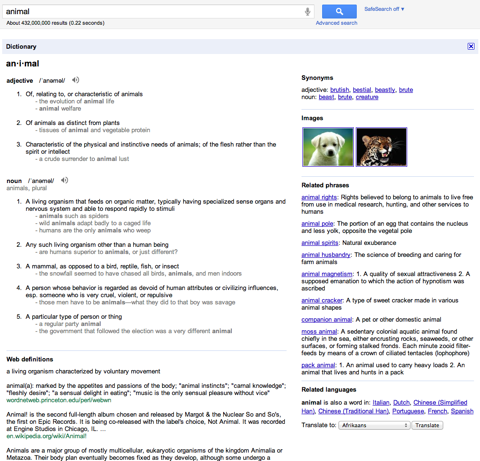Select the Dutch related language link
The image size is (480, 461).
tap(401, 403)
